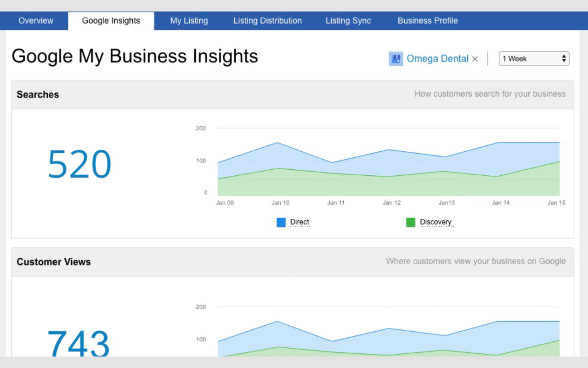
Task: Open the 1 Week time range dropdown
Action: pos(534,58)
